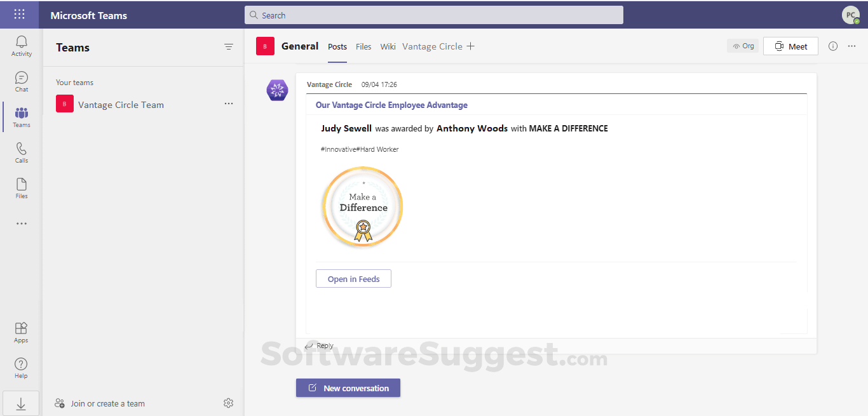Open the Activity feed
This screenshot has height=416, width=868.
(21, 43)
